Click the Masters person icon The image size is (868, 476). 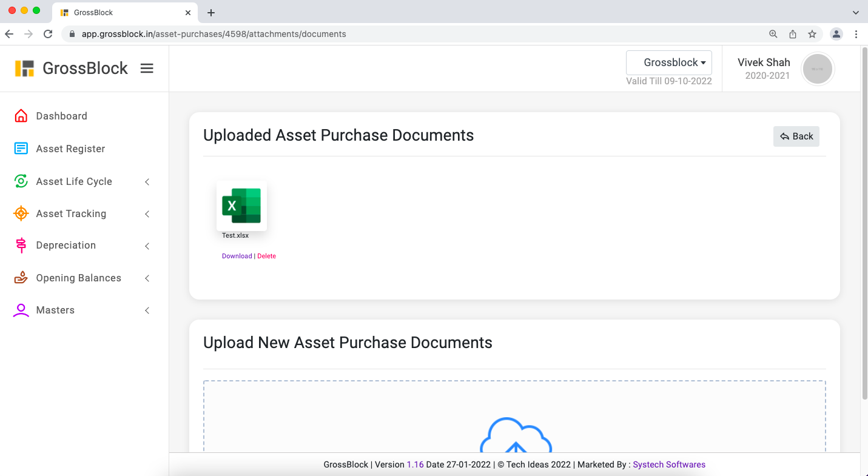coord(21,310)
